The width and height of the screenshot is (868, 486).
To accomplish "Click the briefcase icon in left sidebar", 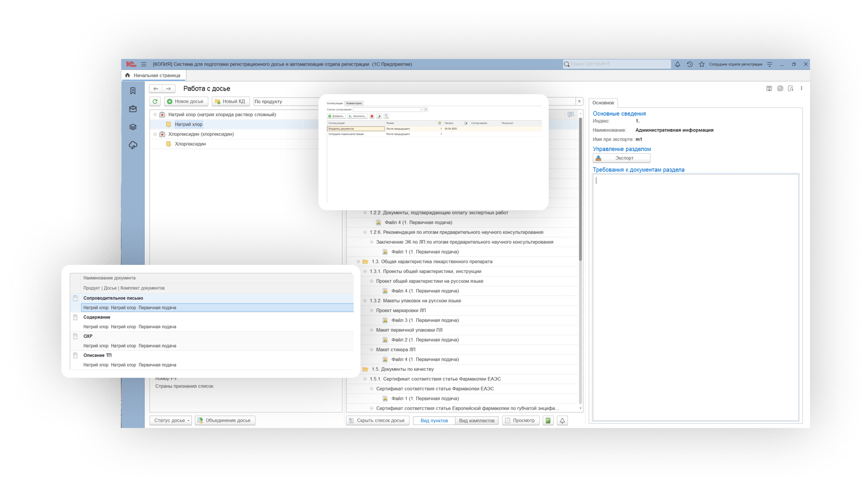I will tap(133, 109).
